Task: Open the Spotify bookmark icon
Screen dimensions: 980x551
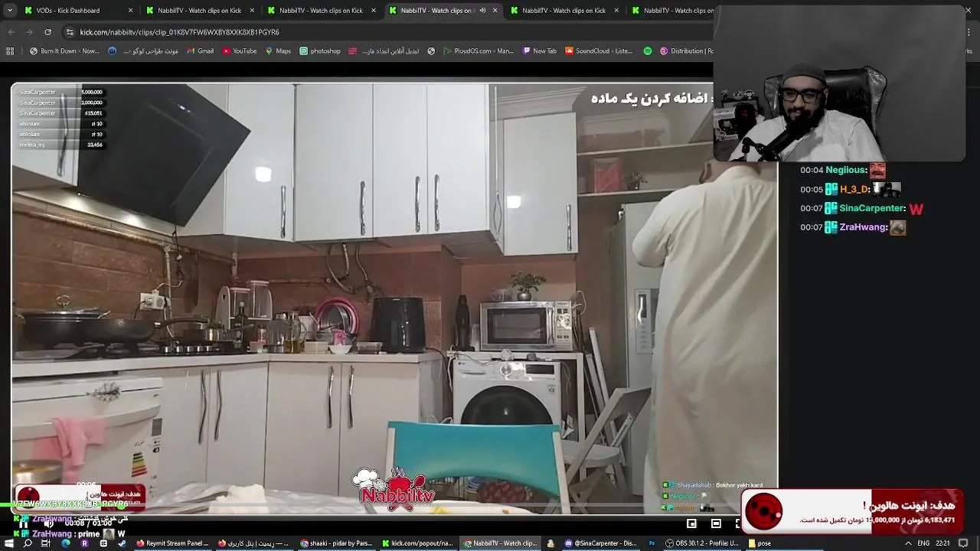Action: (648, 51)
